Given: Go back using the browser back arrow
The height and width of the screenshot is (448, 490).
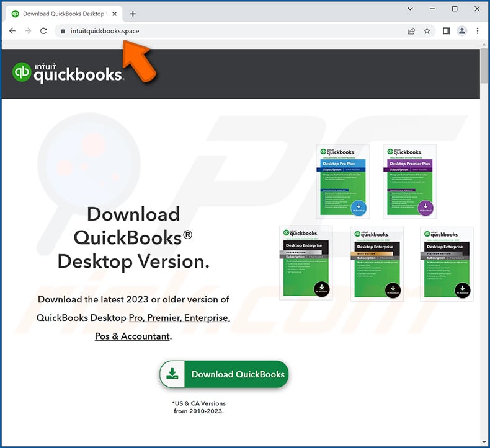Looking at the screenshot, I should click(12, 31).
